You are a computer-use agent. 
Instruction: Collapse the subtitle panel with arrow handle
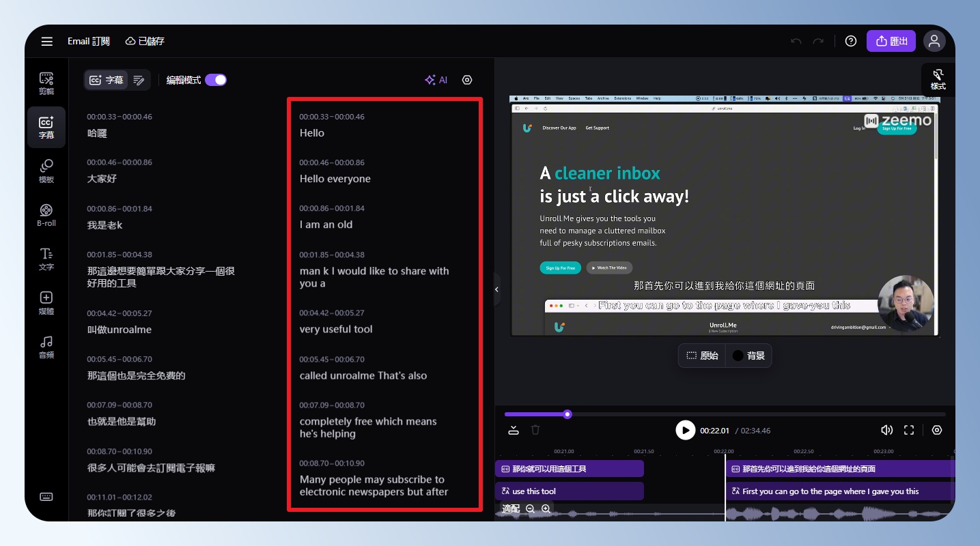click(x=496, y=289)
